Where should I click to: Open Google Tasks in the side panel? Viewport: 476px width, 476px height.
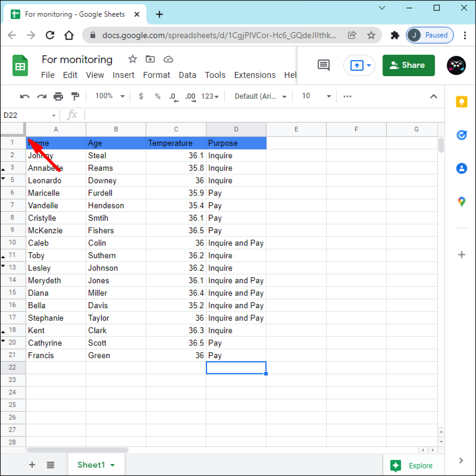461,135
